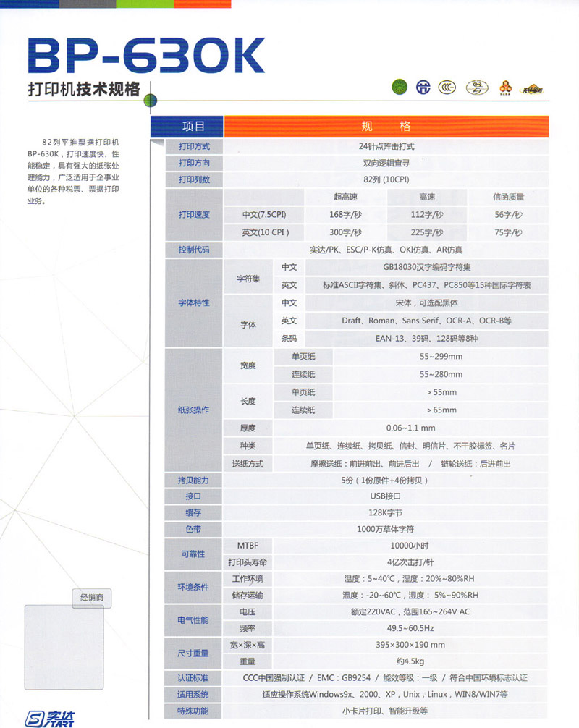The width and height of the screenshot is (579, 728).
Task: Click the '字符集' sub-label
Action: click(x=248, y=279)
